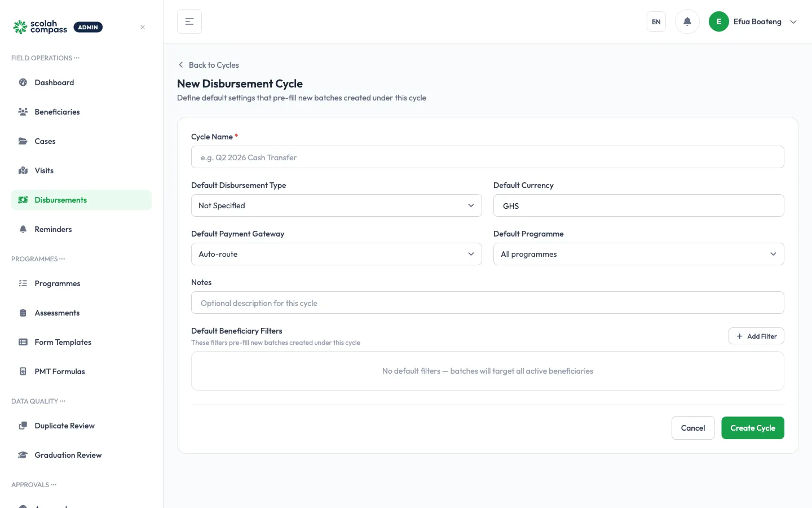This screenshot has height=508, width=812.
Task: Open the Default Disbursement Type dropdown
Action: 337,205
